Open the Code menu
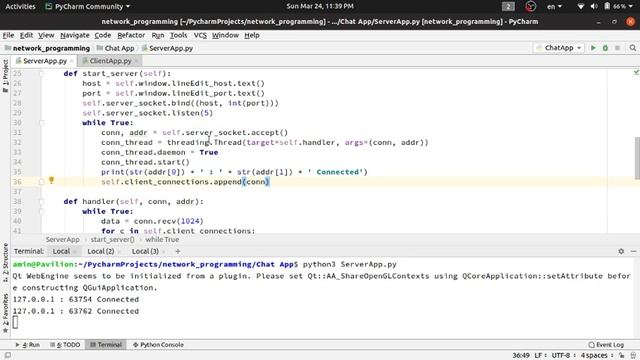Viewport: 640px width, 360px height. tap(103, 35)
